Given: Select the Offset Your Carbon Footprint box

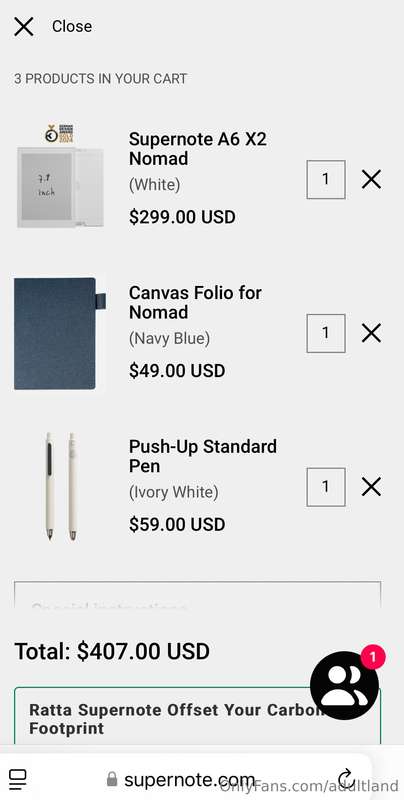Looking at the screenshot, I should point(197,716).
